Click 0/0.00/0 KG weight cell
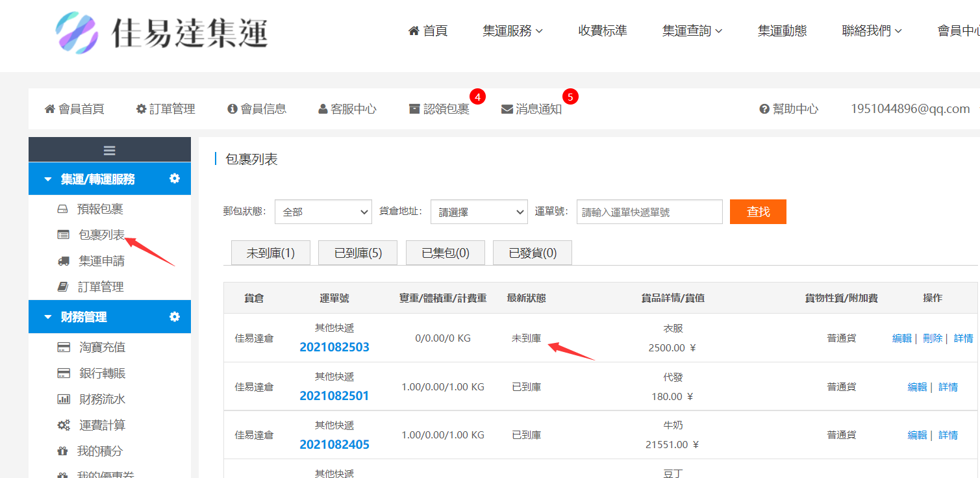Screen dimensions: 980x478 click(x=443, y=338)
